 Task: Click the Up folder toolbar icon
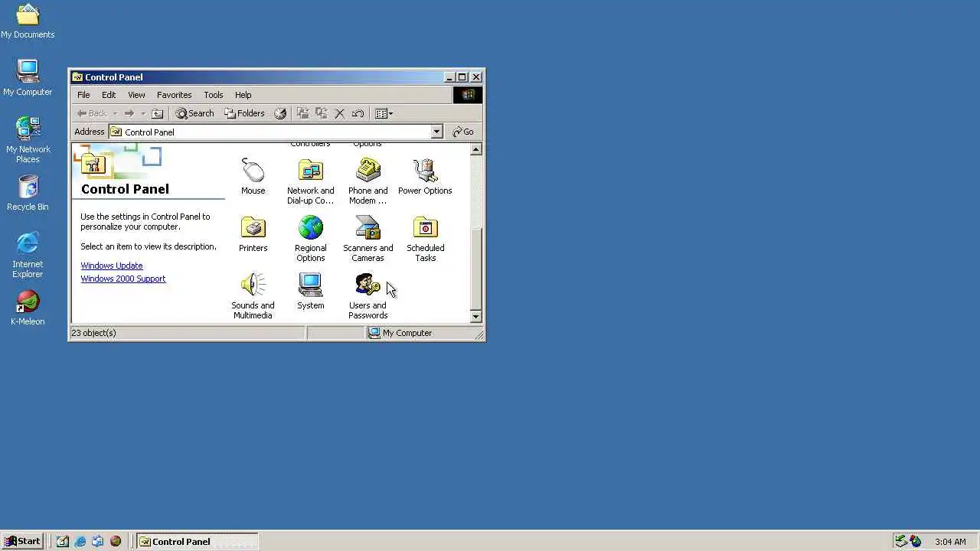157,113
